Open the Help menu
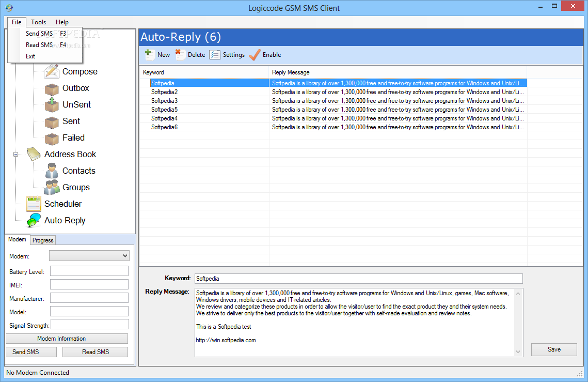588x382 pixels. coord(62,22)
